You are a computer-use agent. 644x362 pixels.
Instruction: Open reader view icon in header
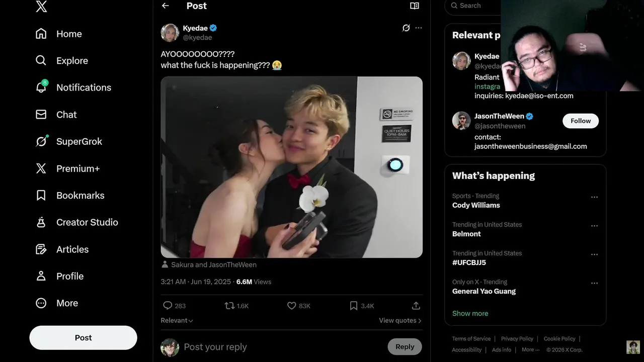(414, 6)
